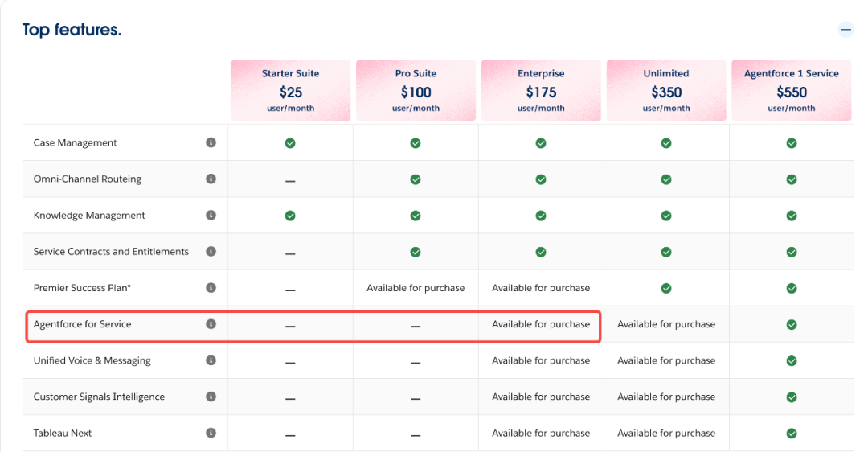Click info icon beside Omni-Channel Routeing
Viewport: 868px width, 452px height.
point(211,179)
